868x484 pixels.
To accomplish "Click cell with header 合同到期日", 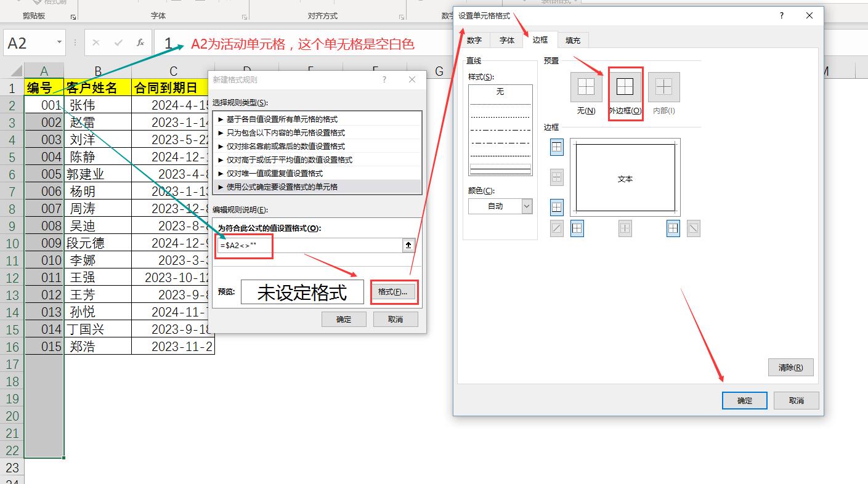I will tap(170, 87).
